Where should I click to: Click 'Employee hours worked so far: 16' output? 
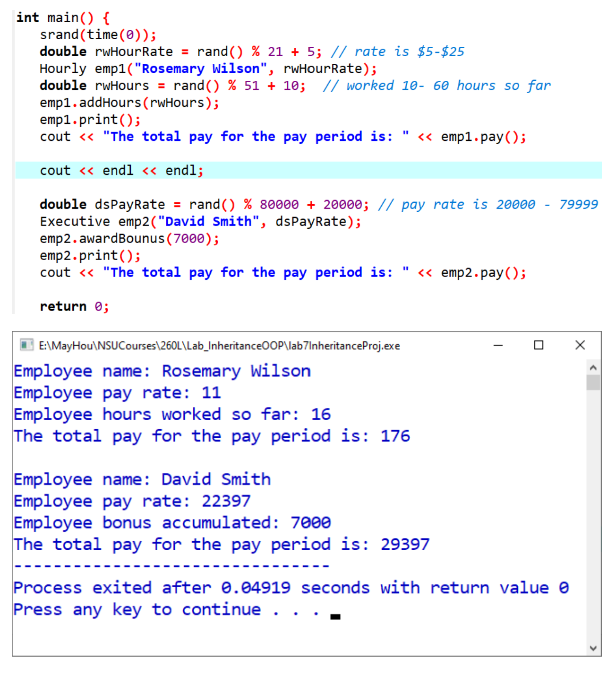(172, 415)
